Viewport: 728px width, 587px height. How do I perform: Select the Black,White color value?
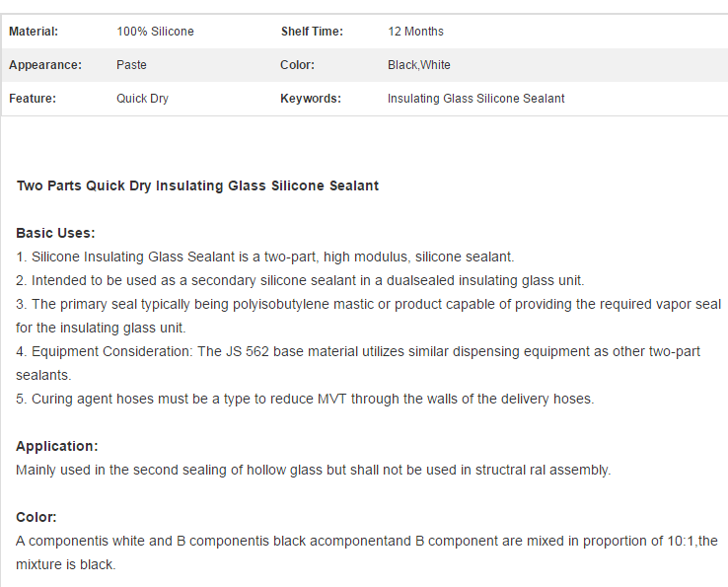[x=419, y=65]
